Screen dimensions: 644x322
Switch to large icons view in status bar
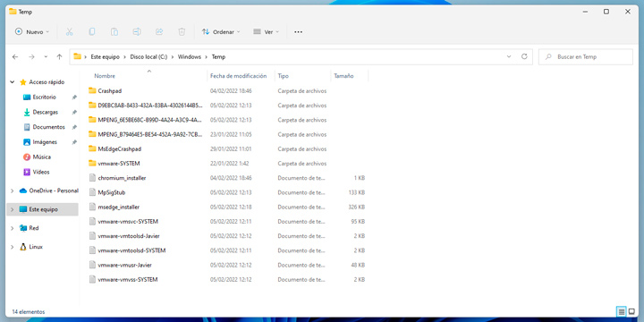coord(631,312)
